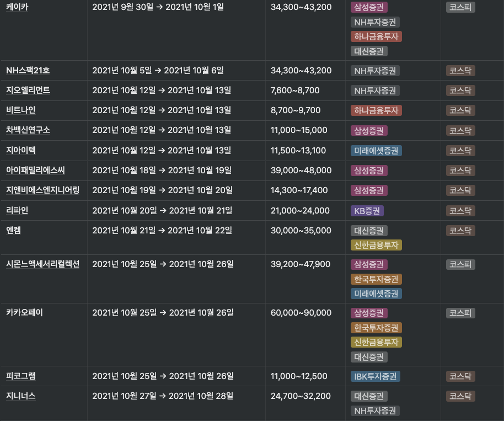Click the 코스닥 tag for 리파인

click(x=460, y=211)
